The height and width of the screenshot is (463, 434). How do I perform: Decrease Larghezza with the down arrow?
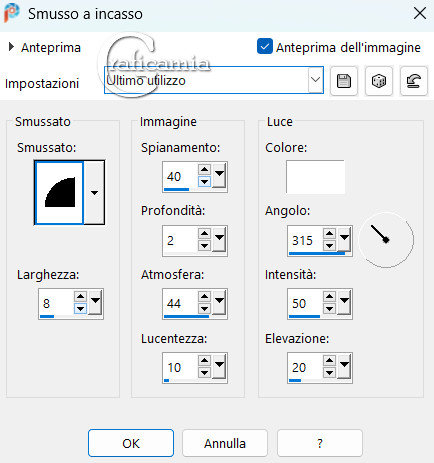pyautogui.click(x=80, y=308)
